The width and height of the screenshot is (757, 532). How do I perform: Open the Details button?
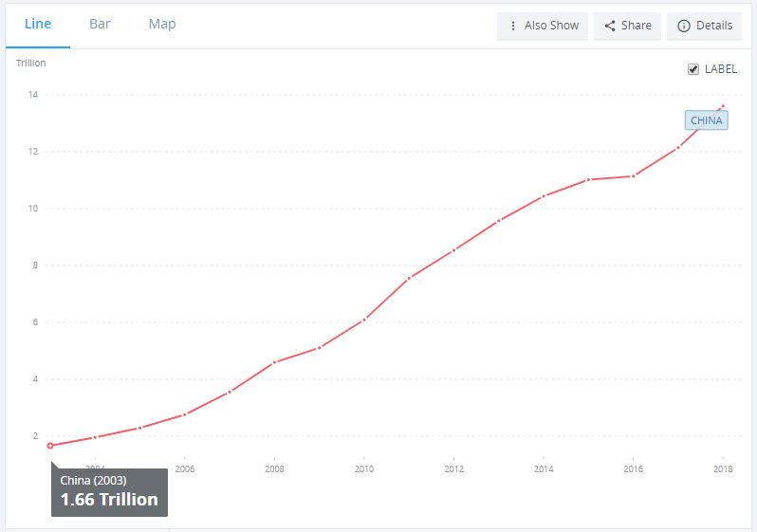705,26
